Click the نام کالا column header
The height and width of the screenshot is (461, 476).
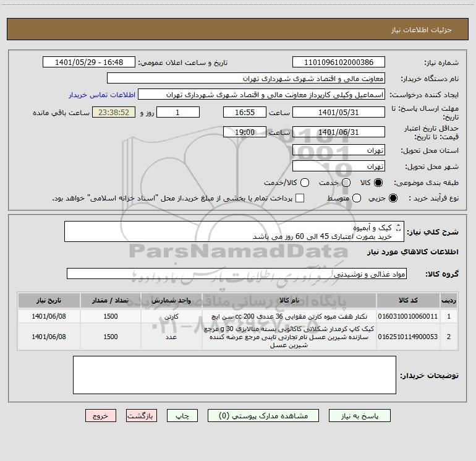click(289, 301)
